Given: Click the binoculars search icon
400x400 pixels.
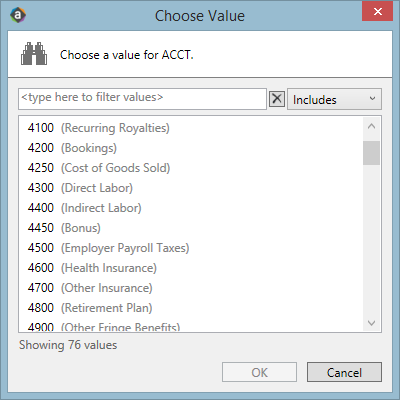Looking at the screenshot, I should click(x=34, y=54).
